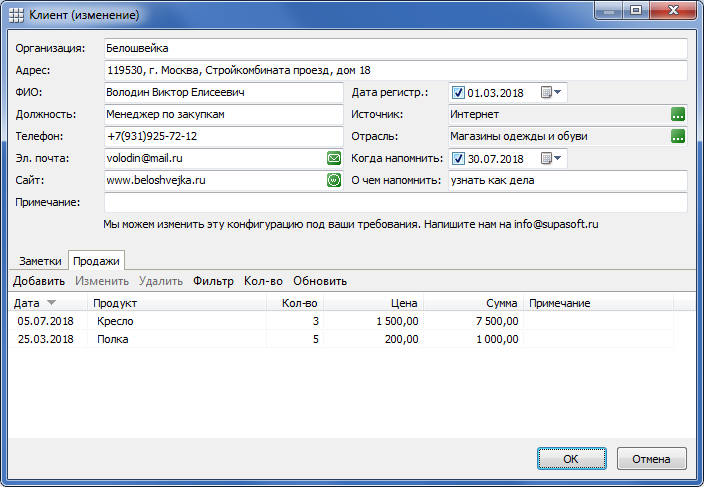Open industry picker button for Отрасль field

(678, 136)
